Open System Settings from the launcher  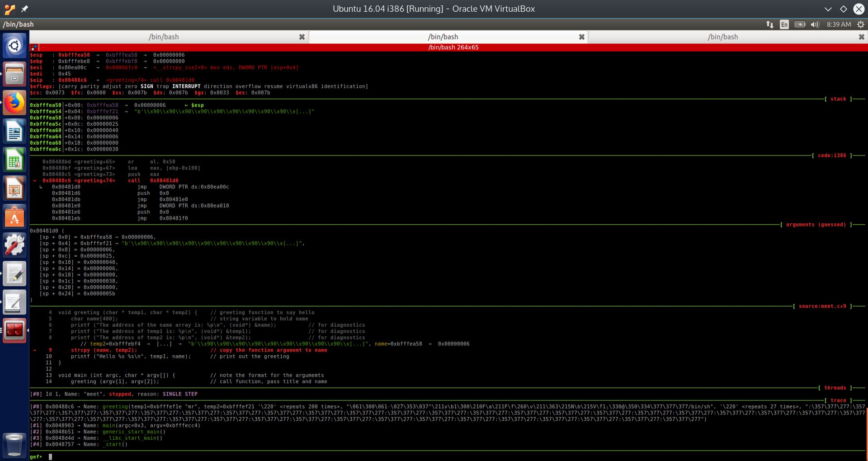[x=15, y=245]
